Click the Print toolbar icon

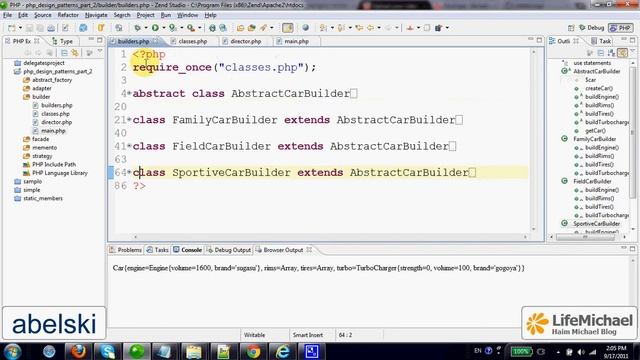[51, 28]
